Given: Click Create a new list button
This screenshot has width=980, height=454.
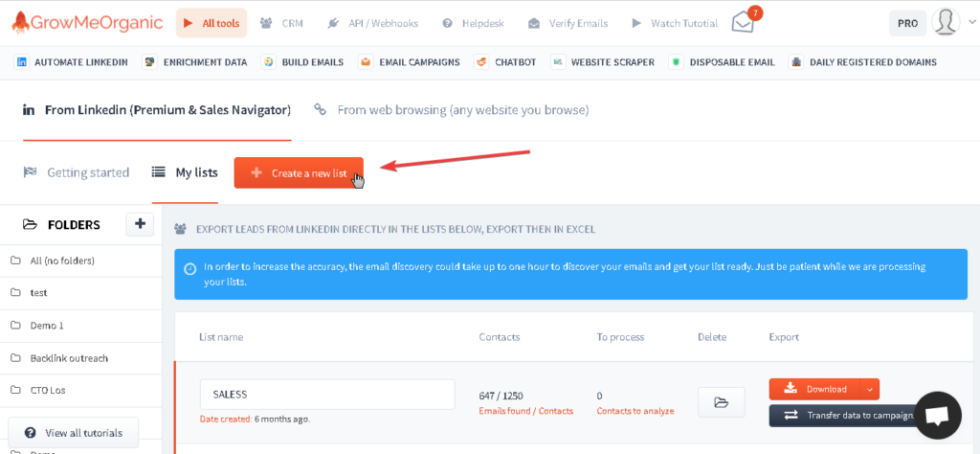Looking at the screenshot, I should tap(299, 172).
